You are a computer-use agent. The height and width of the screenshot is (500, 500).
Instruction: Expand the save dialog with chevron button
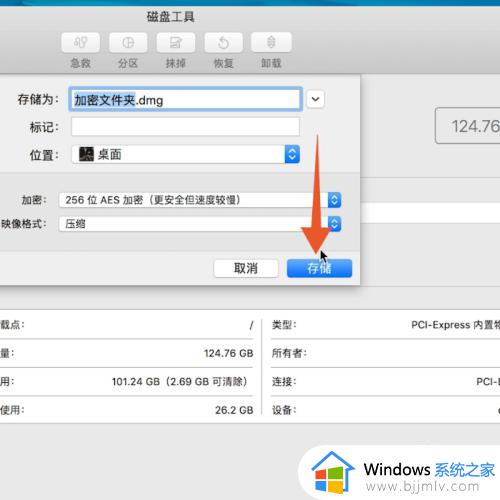315,99
